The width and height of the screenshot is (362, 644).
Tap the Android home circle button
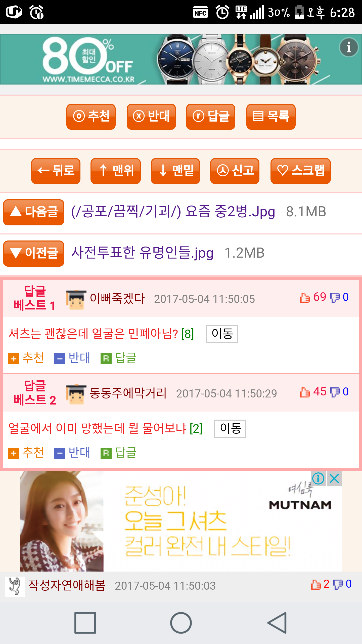click(181, 623)
